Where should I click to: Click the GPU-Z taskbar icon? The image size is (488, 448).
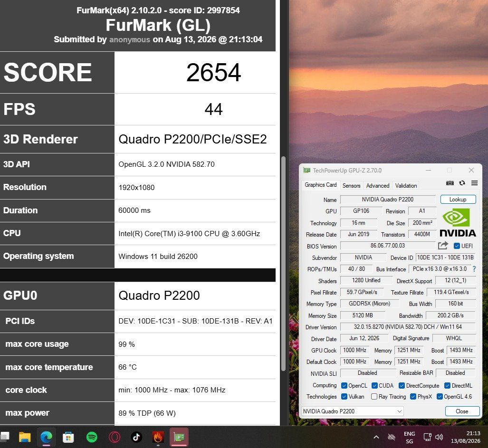click(179, 437)
